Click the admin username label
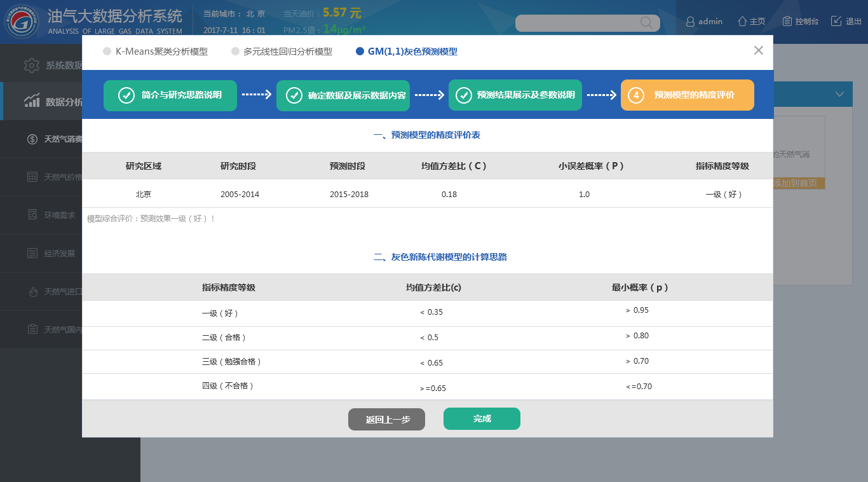The height and width of the screenshot is (482, 868). [x=710, y=22]
